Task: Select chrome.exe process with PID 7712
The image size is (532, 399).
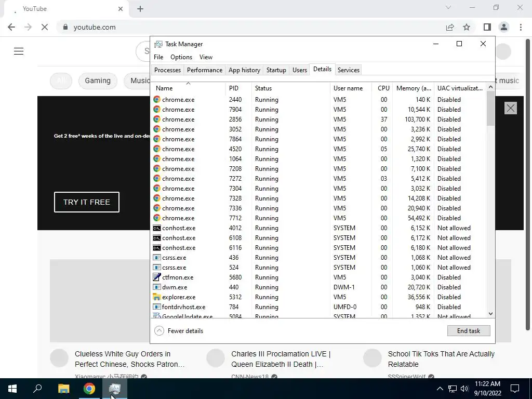Action: click(318, 218)
